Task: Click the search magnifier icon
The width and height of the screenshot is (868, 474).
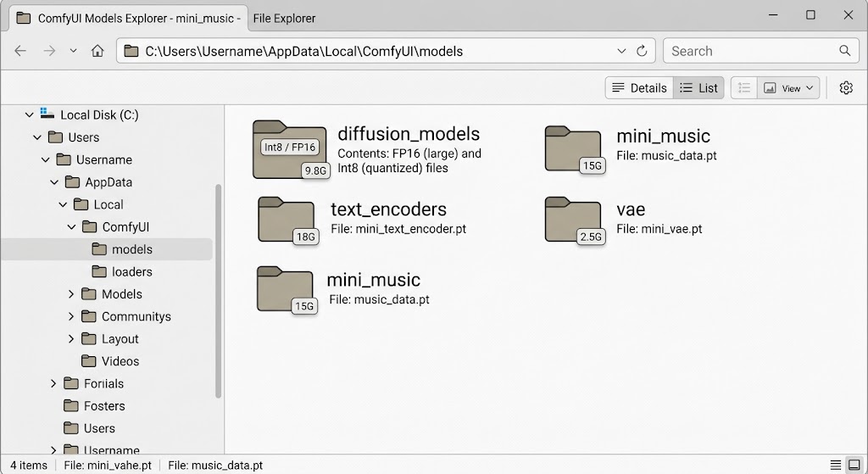Action: 844,51
